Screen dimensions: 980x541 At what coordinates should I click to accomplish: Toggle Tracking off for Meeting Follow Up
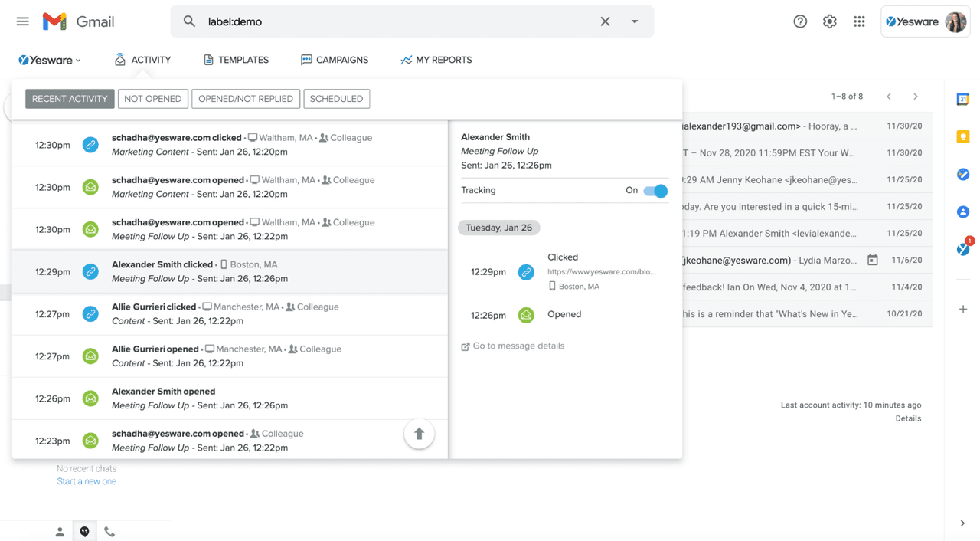(x=655, y=191)
